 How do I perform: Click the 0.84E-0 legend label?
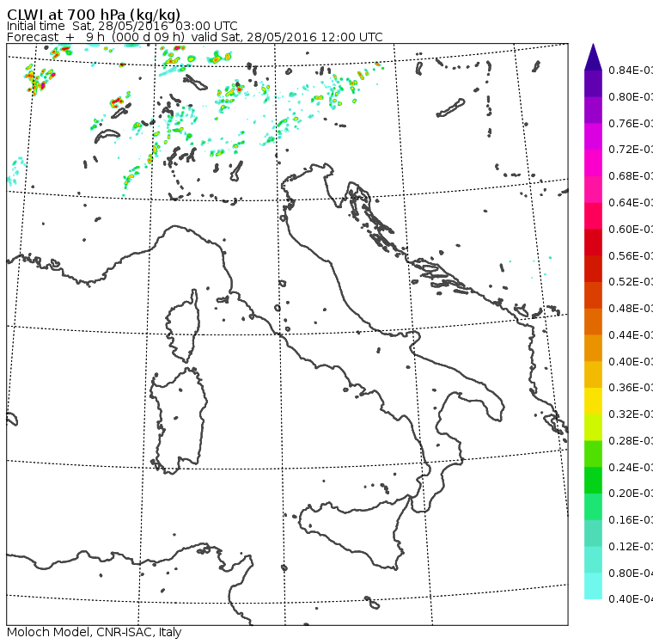pyautogui.click(x=631, y=70)
